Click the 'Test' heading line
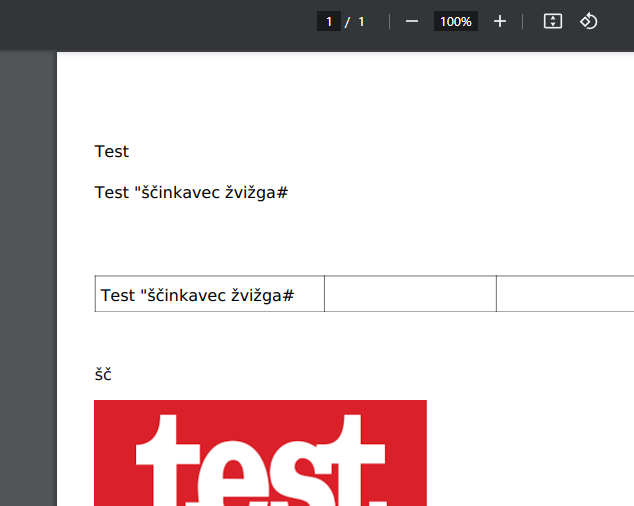 tap(112, 151)
